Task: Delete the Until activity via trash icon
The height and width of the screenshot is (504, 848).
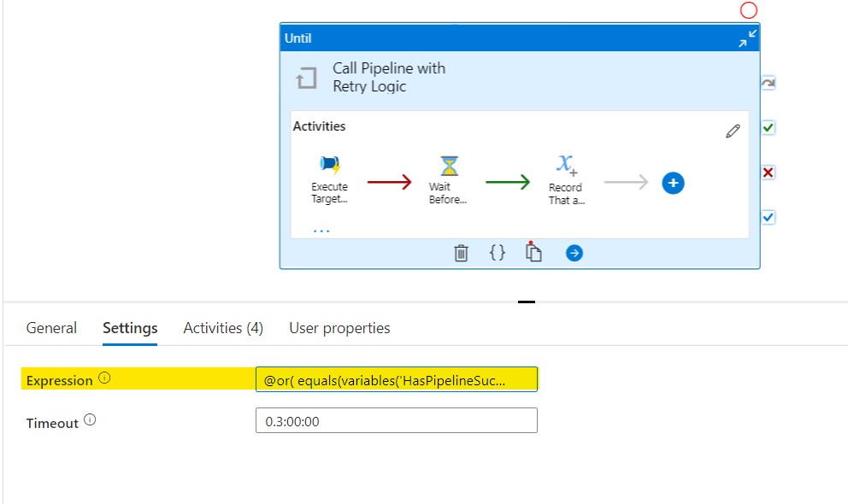Action: pyautogui.click(x=461, y=253)
